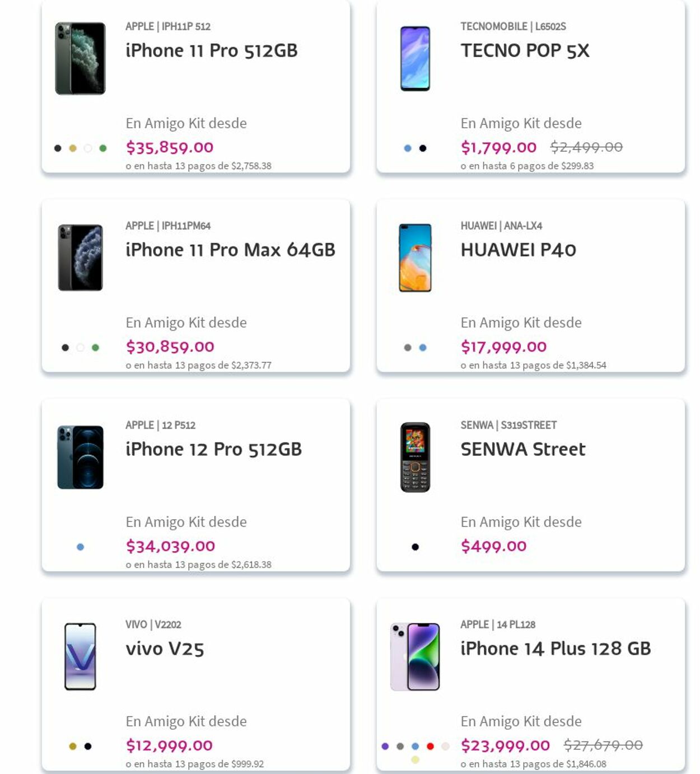This screenshot has width=700, height=774.
Task: Choose green color for iPhone 11 Pro 512GB
Action: (x=103, y=148)
